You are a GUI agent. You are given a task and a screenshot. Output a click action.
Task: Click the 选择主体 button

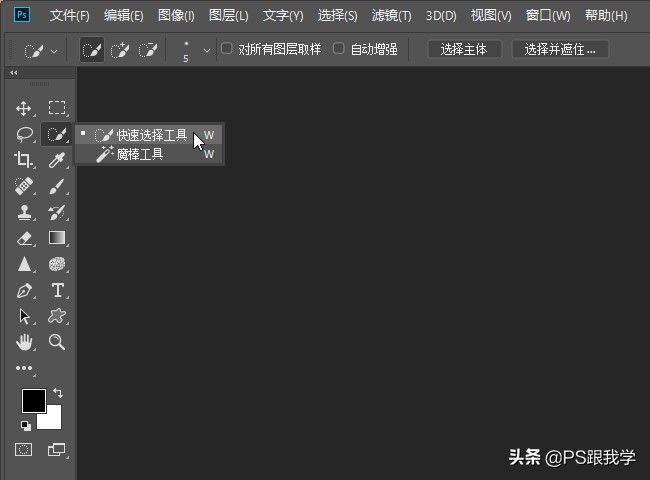[464, 50]
